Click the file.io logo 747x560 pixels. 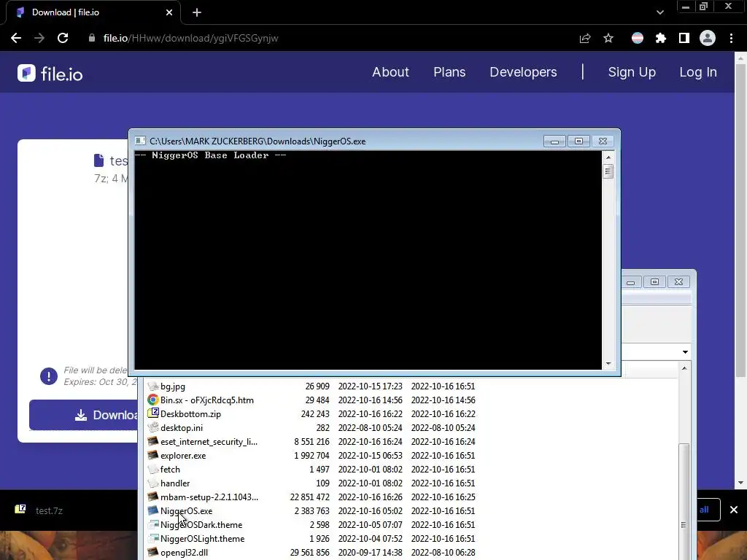click(x=50, y=74)
